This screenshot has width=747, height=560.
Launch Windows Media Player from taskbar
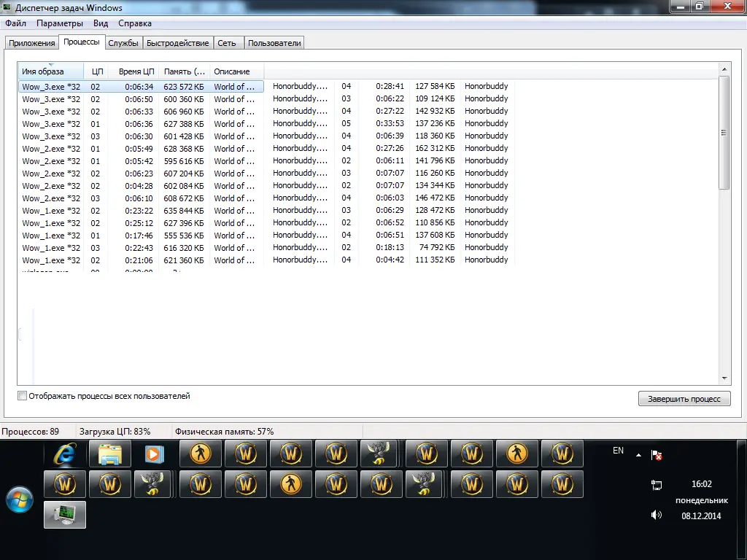(x=154, y=454)
